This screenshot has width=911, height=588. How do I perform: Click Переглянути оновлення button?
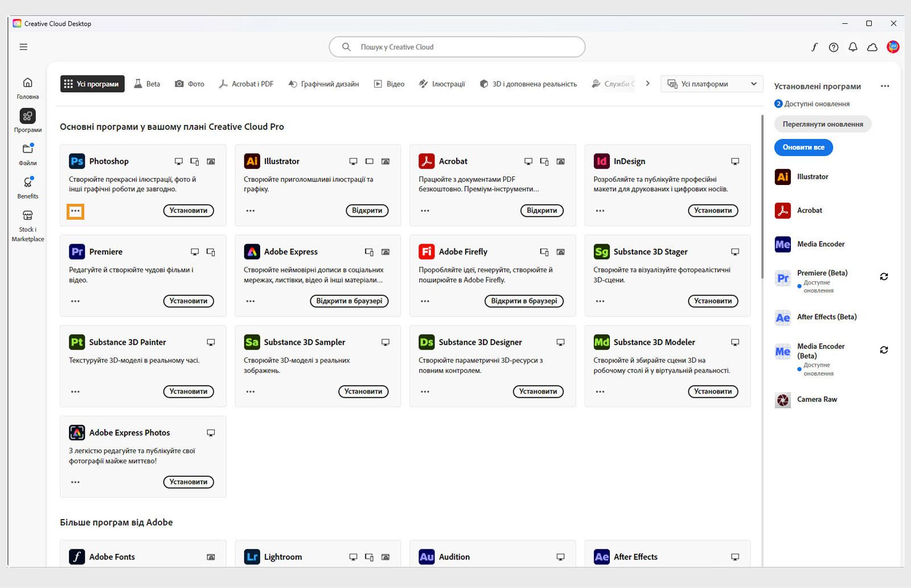(823, 124)
